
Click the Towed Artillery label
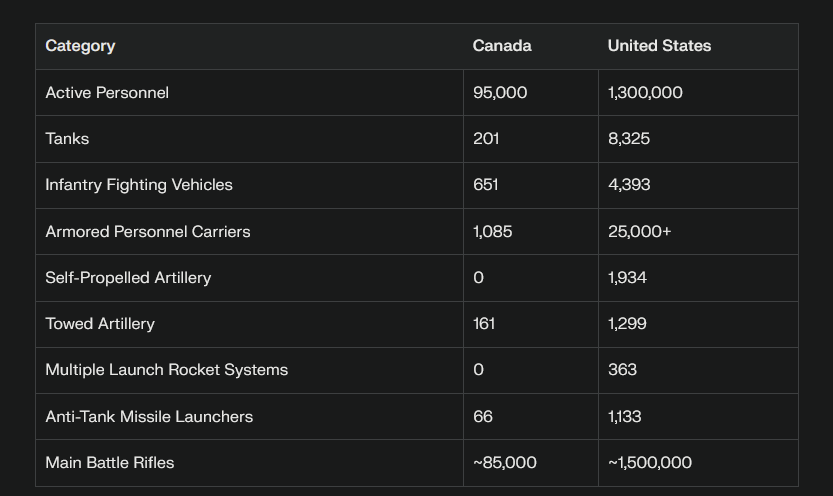point(100,324)
